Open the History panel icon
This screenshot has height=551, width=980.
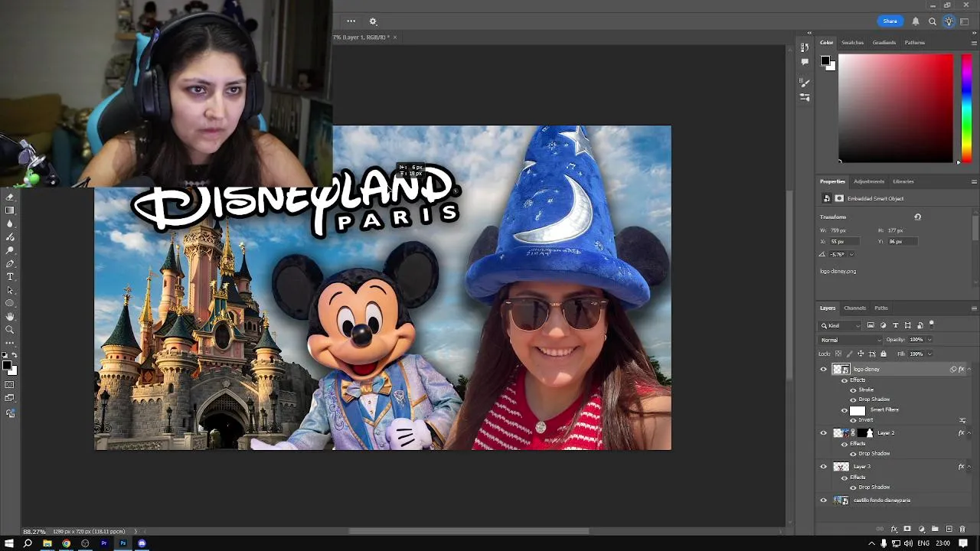pyautogui.click(x=805, y=47)
